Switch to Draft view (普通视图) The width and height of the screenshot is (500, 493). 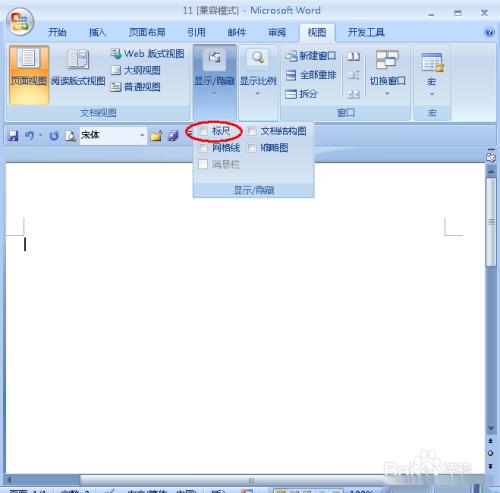click(135, 87)
